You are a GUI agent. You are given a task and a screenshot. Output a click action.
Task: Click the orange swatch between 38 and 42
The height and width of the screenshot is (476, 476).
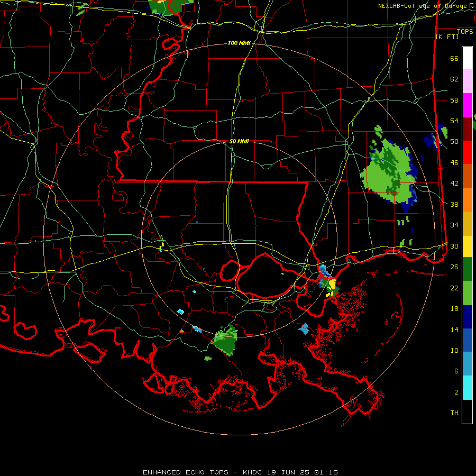[467, 200]
